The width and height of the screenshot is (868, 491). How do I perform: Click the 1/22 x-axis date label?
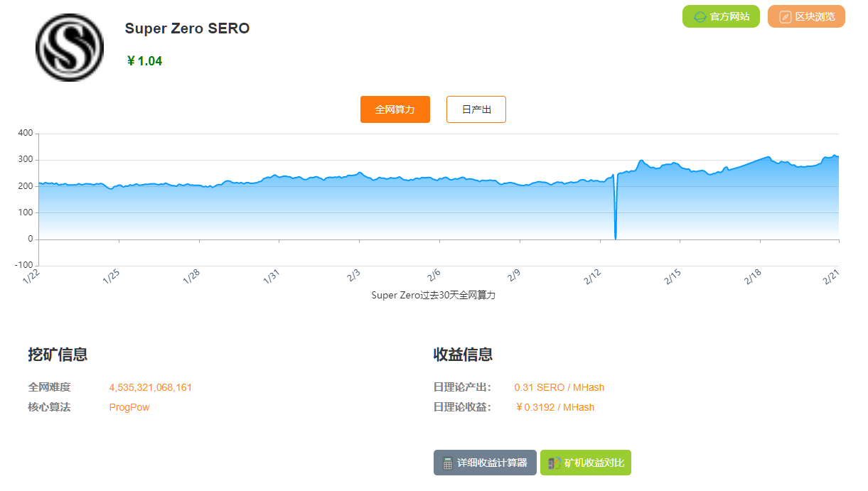coord(31,277)
